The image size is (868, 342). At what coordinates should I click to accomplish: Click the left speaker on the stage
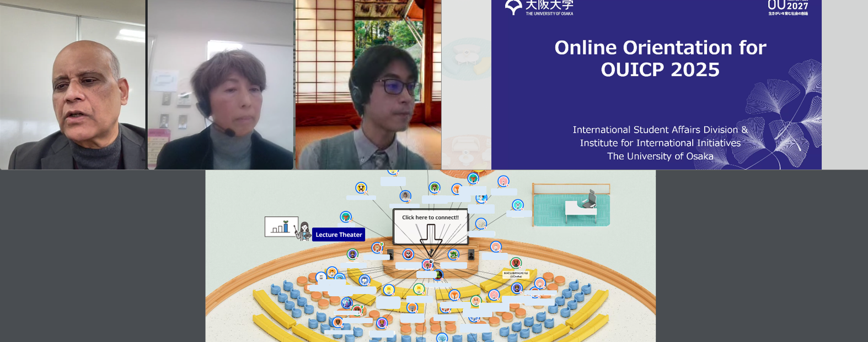coord(390,254)
